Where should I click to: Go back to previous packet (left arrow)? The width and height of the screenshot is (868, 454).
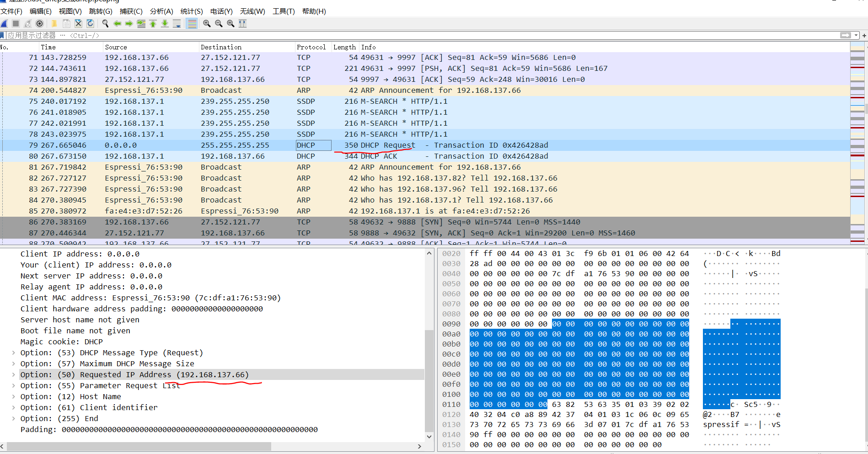(118, 24)
